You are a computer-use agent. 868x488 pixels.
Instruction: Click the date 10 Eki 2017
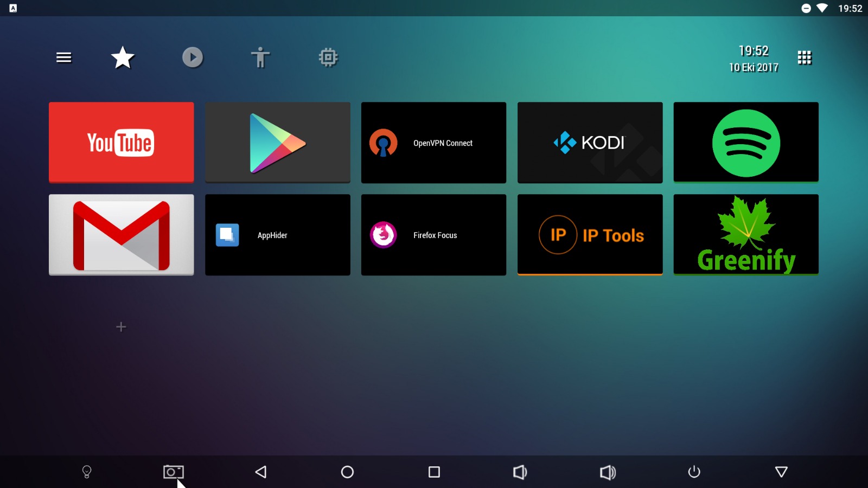coord(754,68)
